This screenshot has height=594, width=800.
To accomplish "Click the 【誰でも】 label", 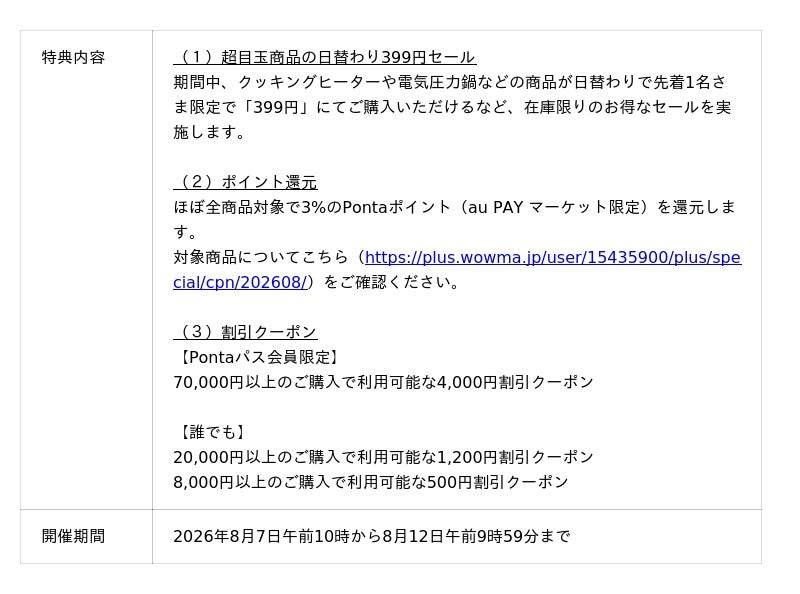I will 209,432.
